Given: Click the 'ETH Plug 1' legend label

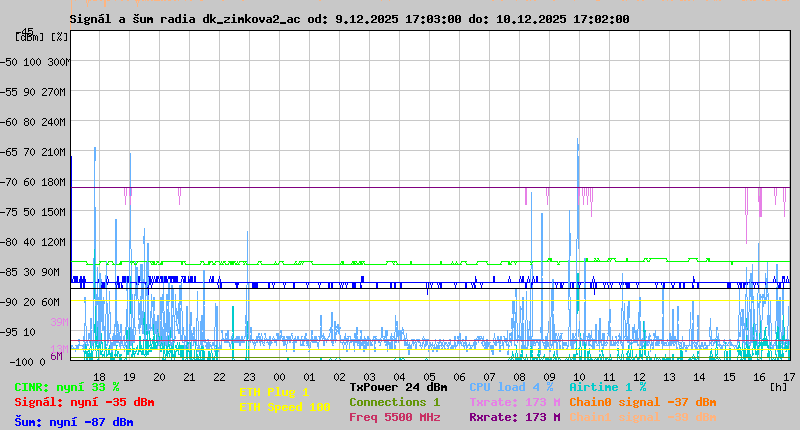Looking at the screenshot, I should (x=274, y=392).
